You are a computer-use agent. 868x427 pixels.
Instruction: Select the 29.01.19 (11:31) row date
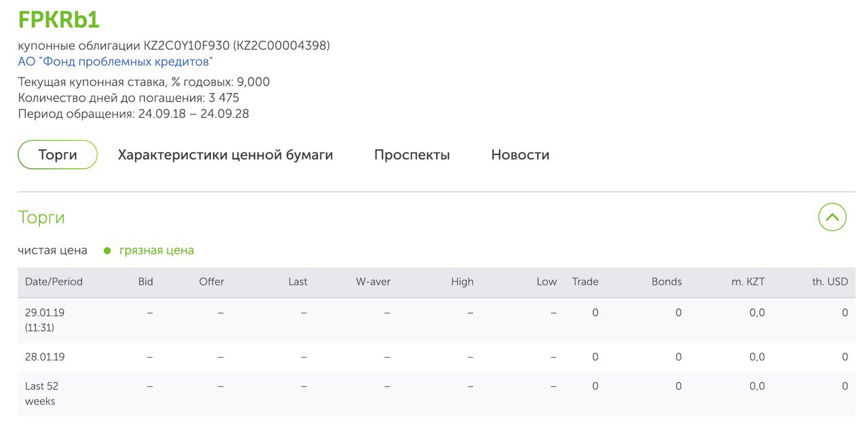[x=45, y=320]
